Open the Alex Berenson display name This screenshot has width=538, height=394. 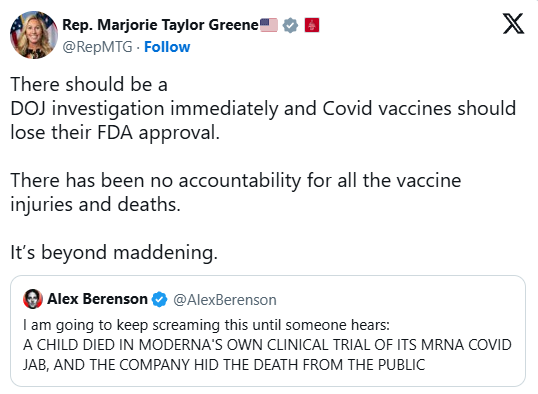pyautogui.click(x=97, y=299)
